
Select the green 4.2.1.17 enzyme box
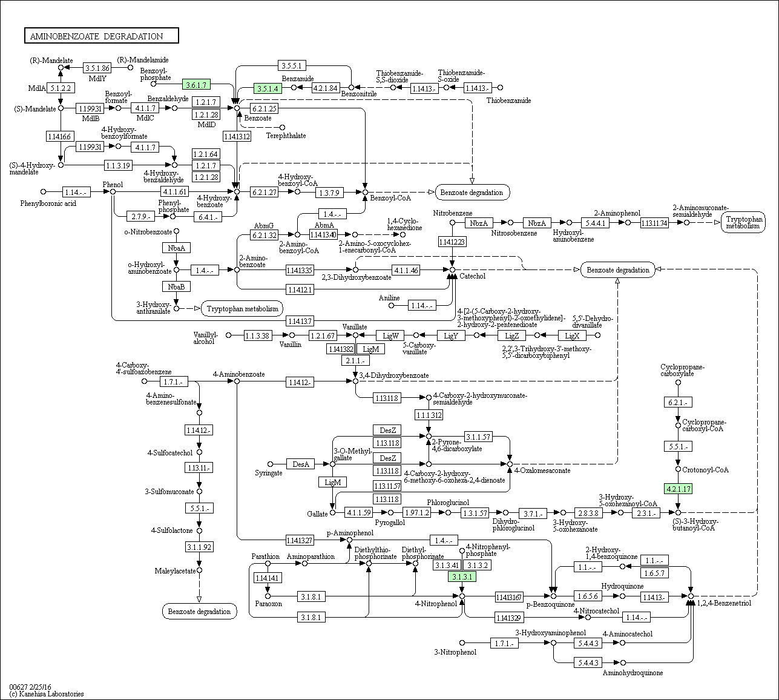coord(678,489)
